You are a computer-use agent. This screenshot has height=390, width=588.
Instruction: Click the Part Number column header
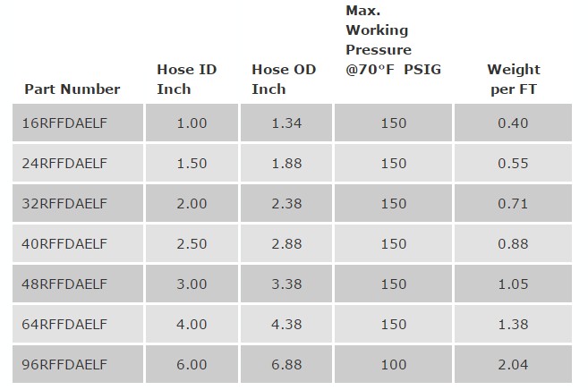[x=72, y=89]
